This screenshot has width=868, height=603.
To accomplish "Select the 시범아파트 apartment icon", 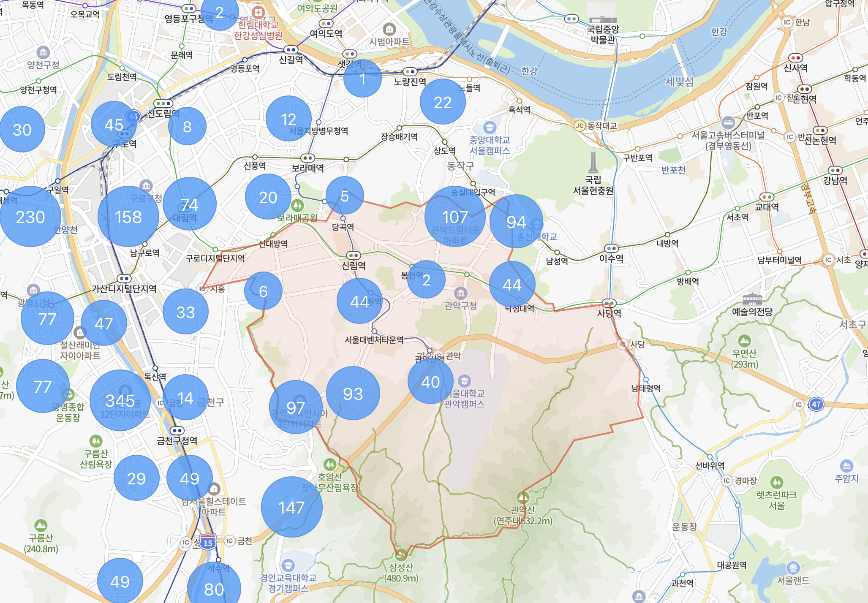I will click(x=389, y=29).
